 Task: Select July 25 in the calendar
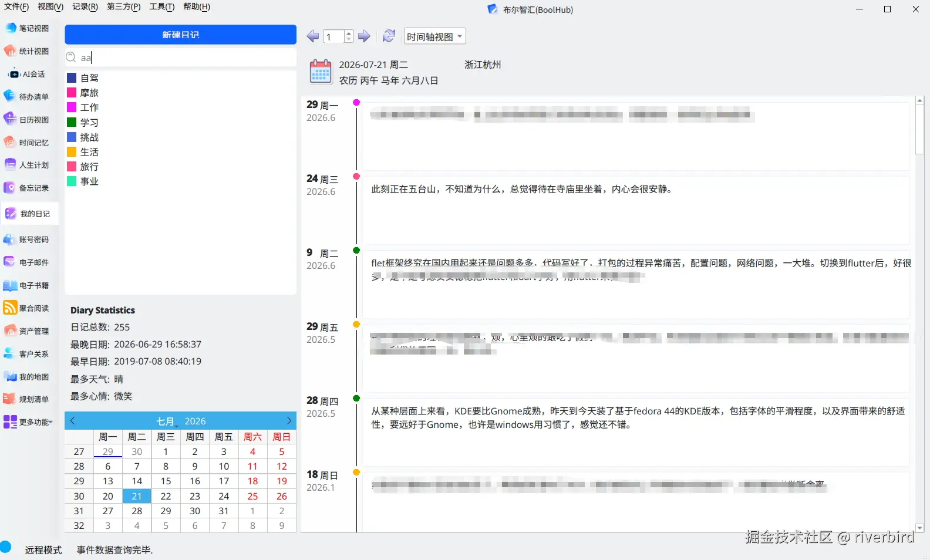pyautogui.click(x=252, y=496)
